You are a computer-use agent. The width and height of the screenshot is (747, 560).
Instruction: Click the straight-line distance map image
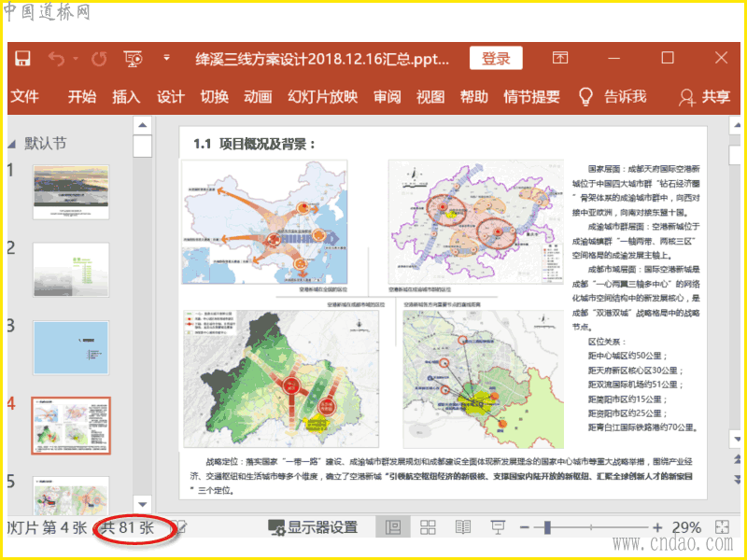(x=483, y=379)
